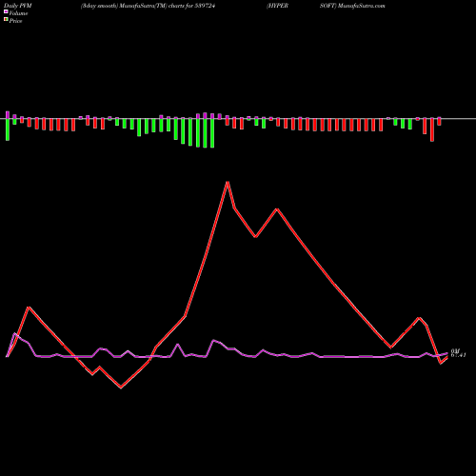This screenshot has height=476, width=476.
Task: Click the 'Daily PVM' title text
Action: [18, 6]
